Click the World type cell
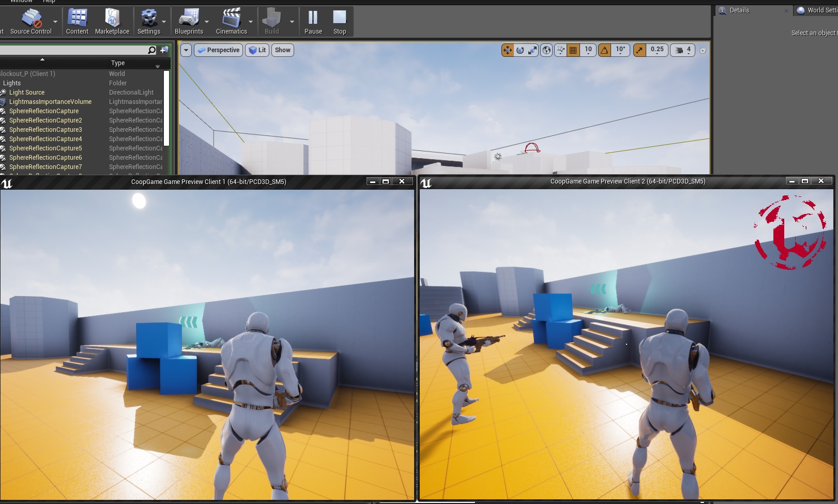Screen dimensions: 838x504 click(x=117, y=74)
